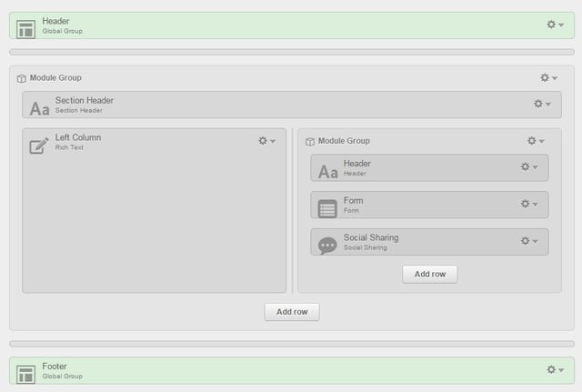Click outer Module Group cube icon

(22, 78)
